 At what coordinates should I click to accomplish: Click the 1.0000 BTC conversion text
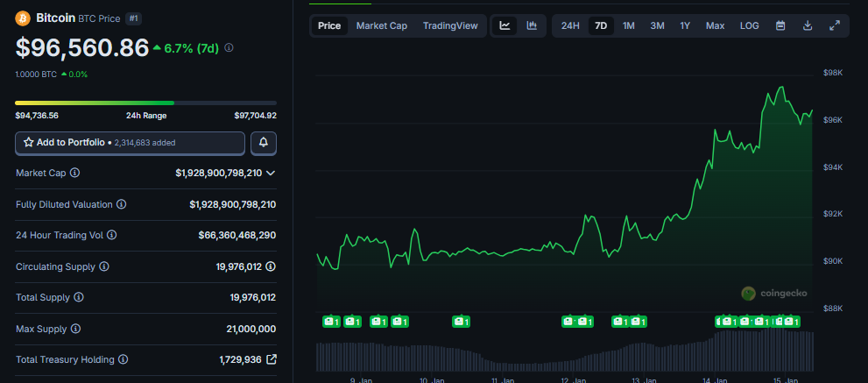click(36, 74)
